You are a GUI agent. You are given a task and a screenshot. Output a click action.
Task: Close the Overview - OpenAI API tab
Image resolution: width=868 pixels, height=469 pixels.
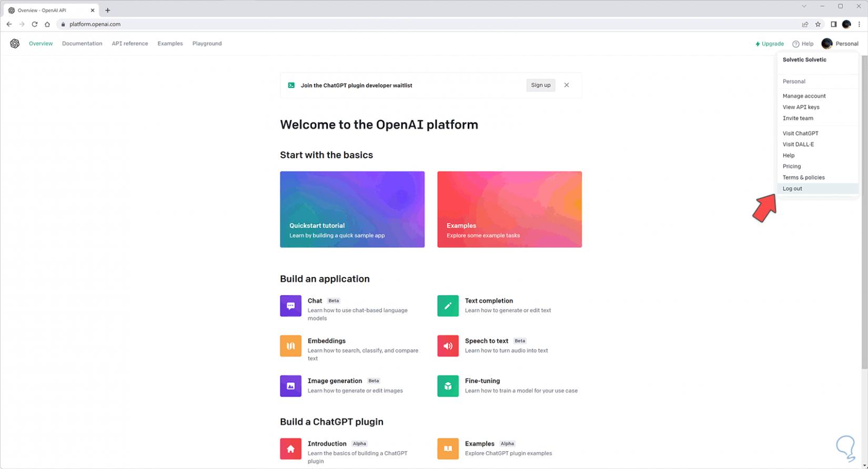pos(93,10)
